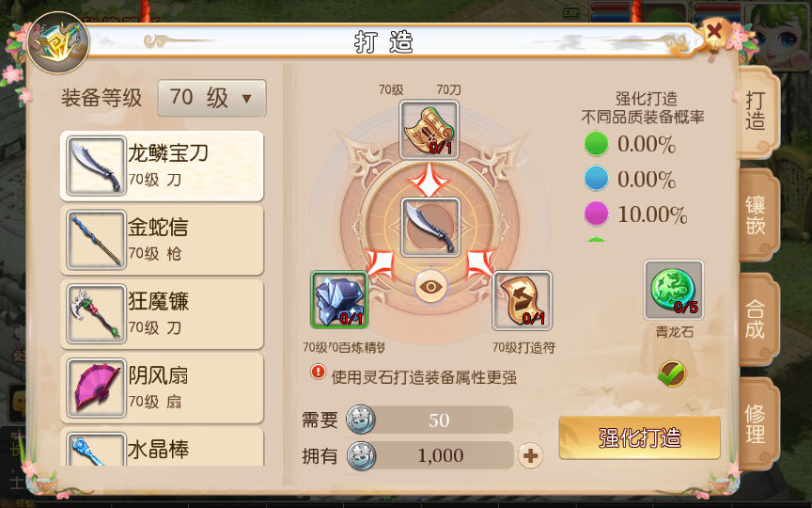Screen dimensions: 812x508
Task: Close the 打造 window with red X
Action: 714,33
